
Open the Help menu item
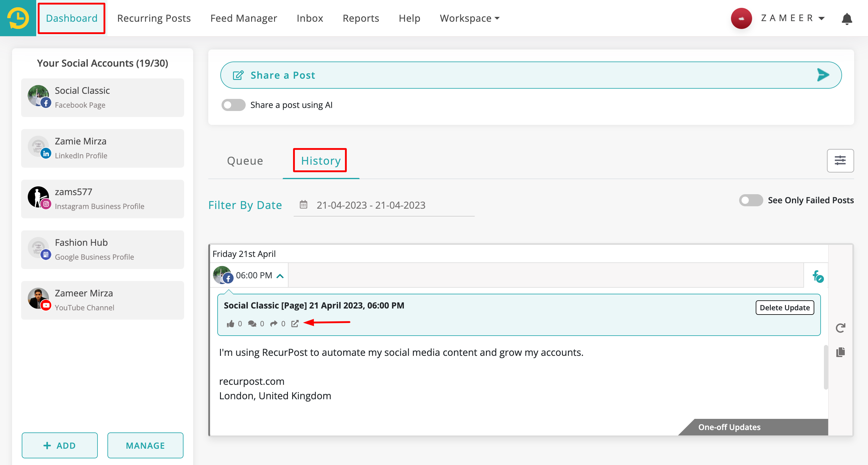click(x=409, y=18)
